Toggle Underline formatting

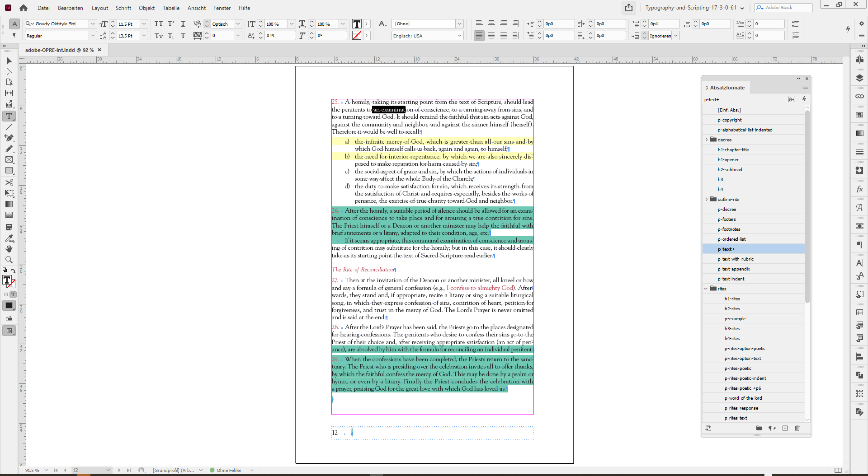click(x=183, y=23)
